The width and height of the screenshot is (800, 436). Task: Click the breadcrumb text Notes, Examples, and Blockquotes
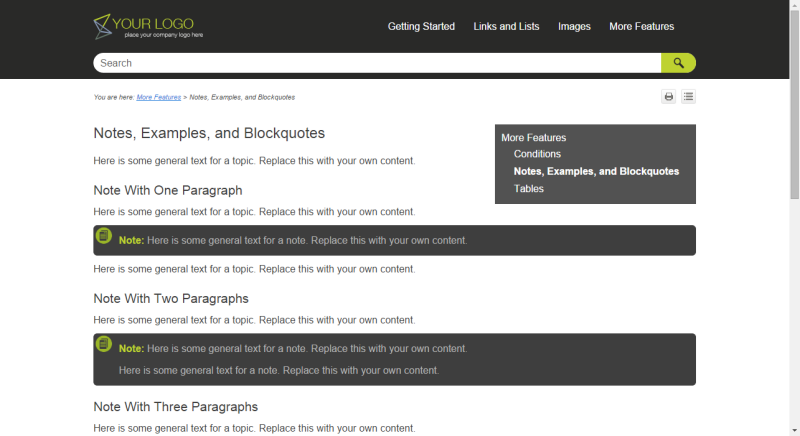[x=242, y=97]
